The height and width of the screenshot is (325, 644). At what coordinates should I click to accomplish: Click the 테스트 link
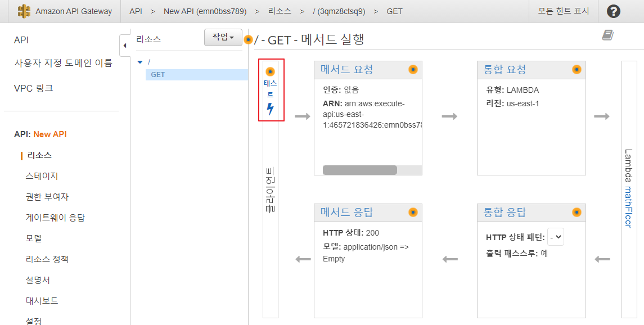coord(270,89)
